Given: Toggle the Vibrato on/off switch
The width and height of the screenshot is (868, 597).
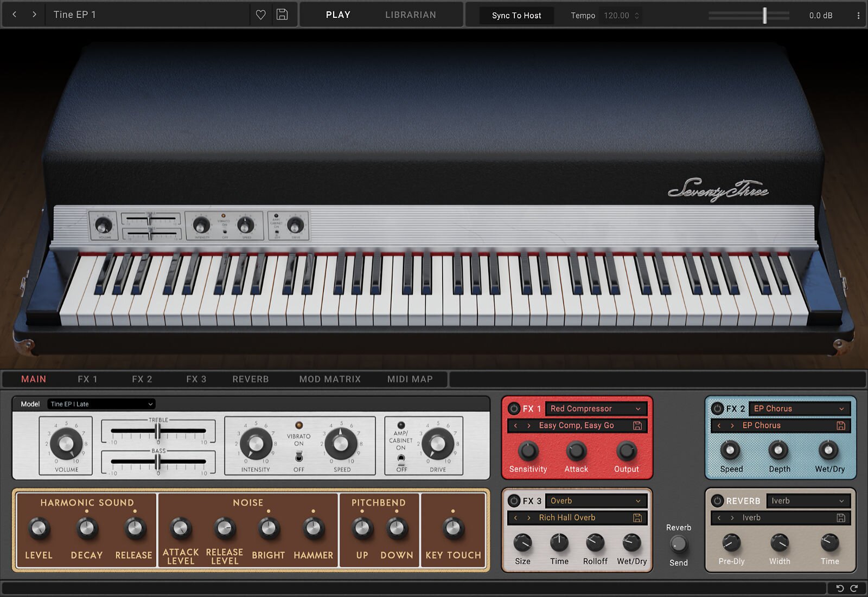Looking at the screenshot, I should coord(299,457).
